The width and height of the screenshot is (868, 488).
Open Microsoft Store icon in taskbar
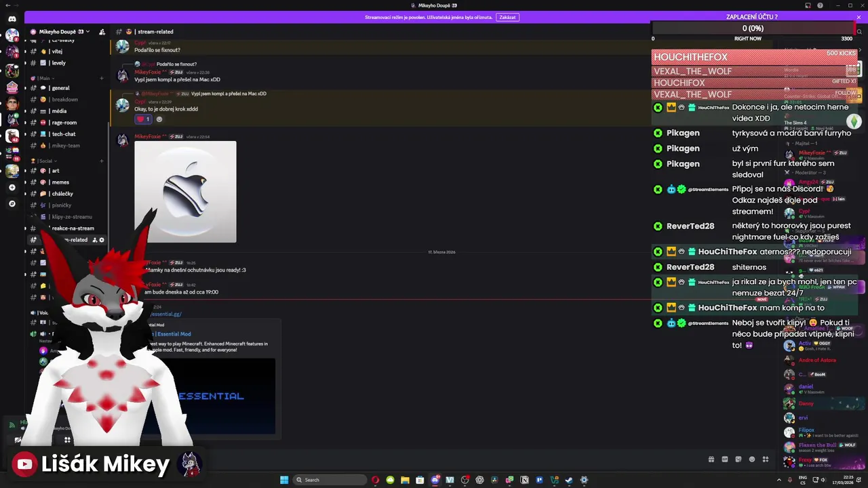tap(420, 480)
